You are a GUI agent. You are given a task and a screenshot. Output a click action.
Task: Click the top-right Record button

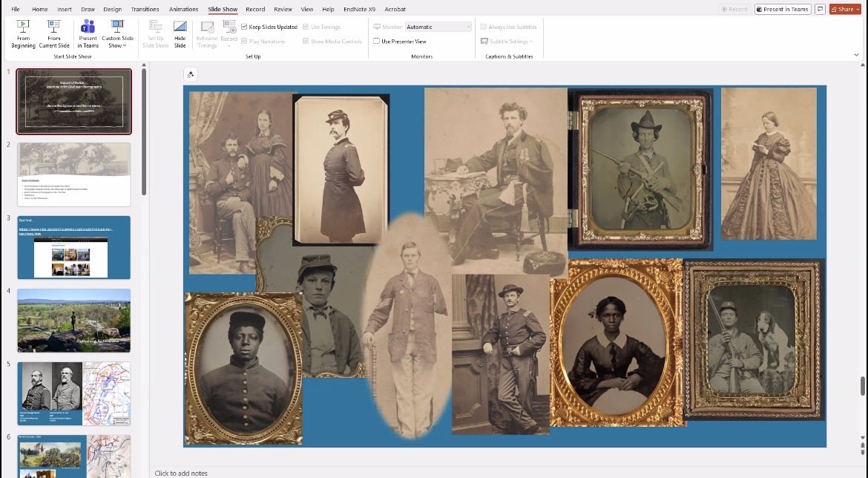(x=734, y=9)
